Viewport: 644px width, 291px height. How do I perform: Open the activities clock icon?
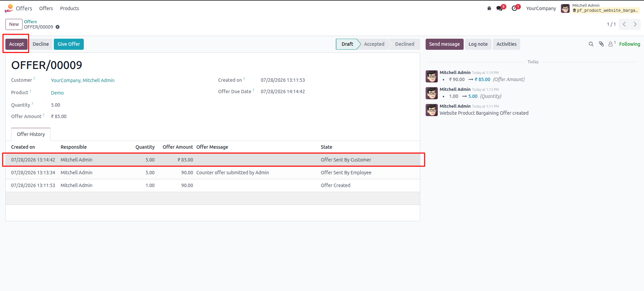tap(515, 8)
